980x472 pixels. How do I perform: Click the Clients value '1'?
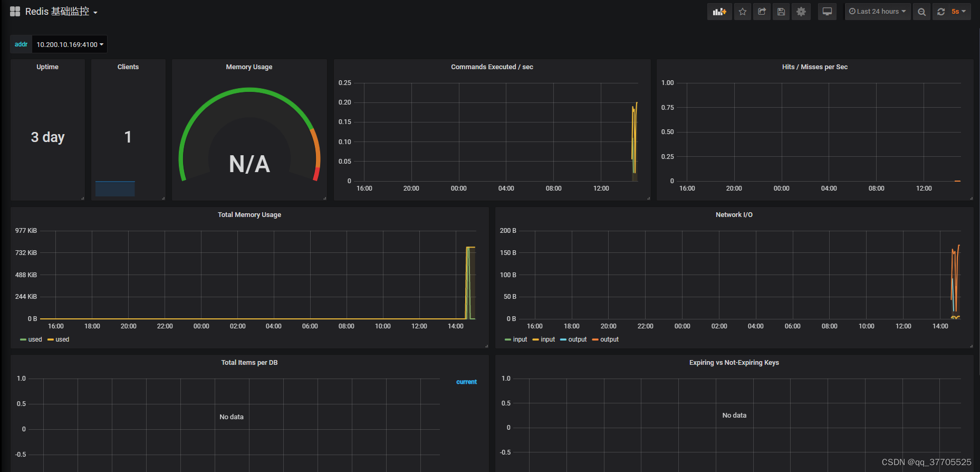(128, 137)
